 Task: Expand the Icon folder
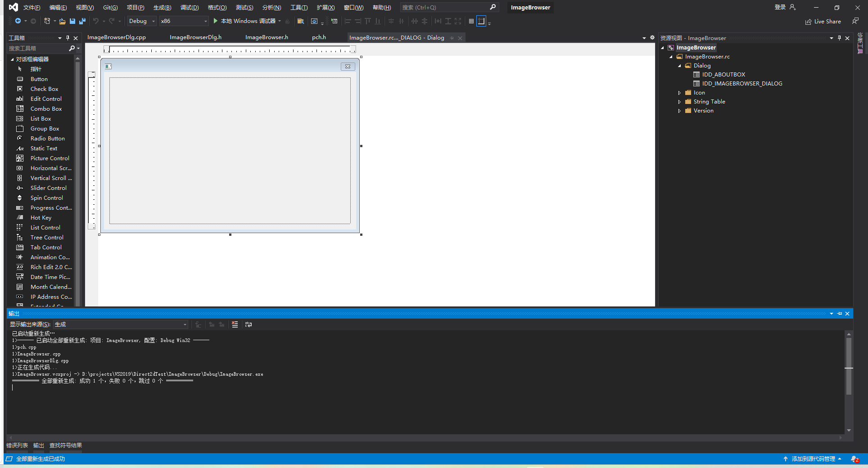[x=679, y=93]
